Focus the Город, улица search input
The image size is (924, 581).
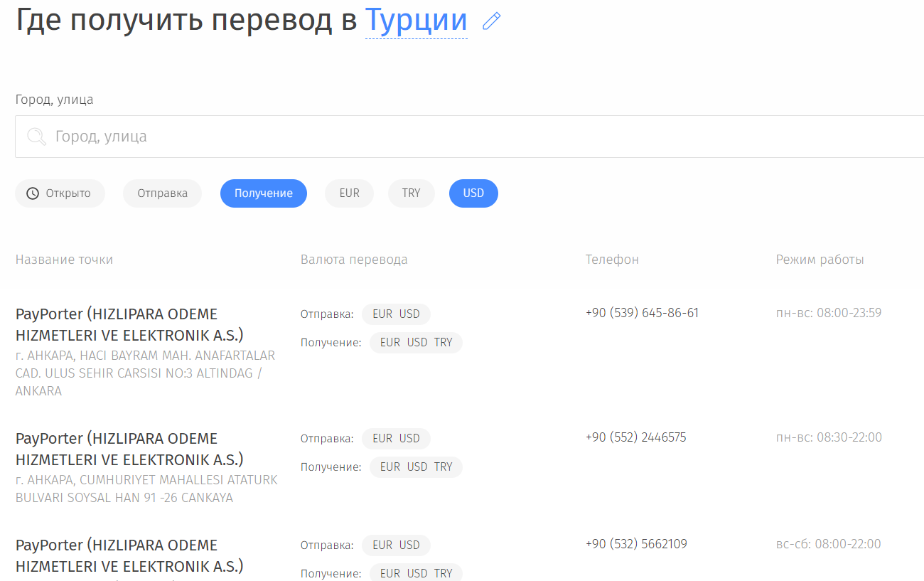[470, 137]
